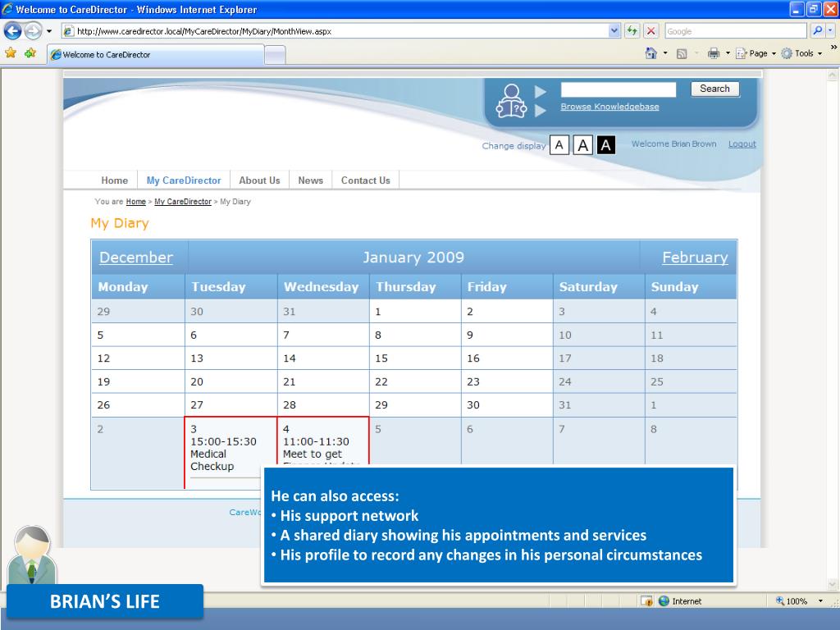The width and height of the screenshot is (840, 630).
Task: Click the knowledgebase reader icon
Action: (x=511, y=101)
